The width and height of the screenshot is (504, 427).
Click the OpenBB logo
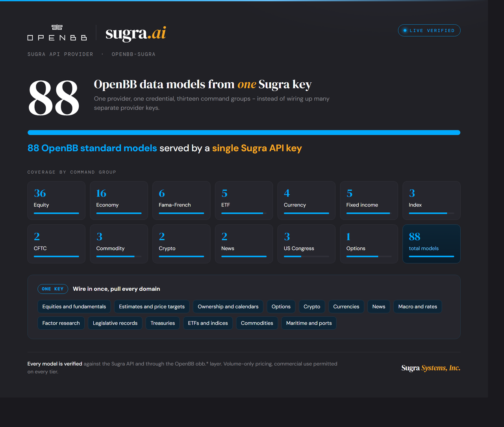(57, 33)
